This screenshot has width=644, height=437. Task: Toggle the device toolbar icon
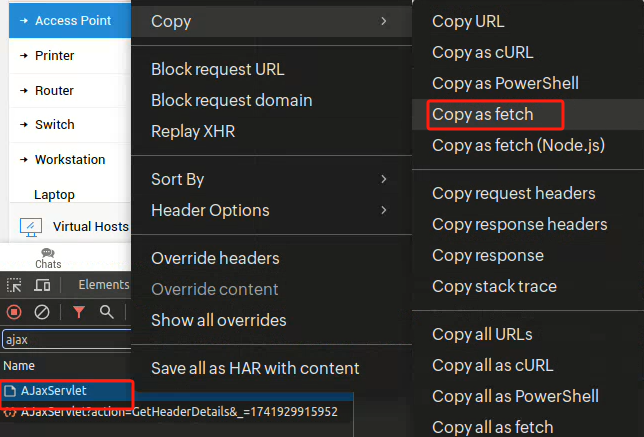pos(42,285)
